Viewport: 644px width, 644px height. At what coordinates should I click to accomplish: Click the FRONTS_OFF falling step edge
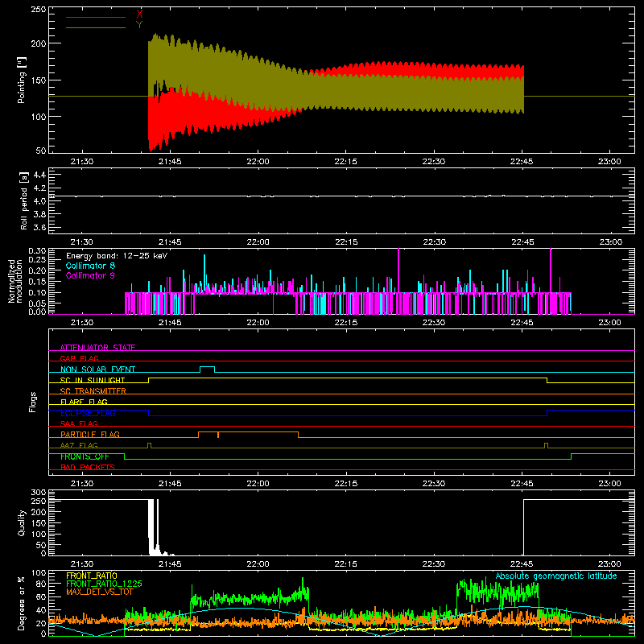[125, 456]
